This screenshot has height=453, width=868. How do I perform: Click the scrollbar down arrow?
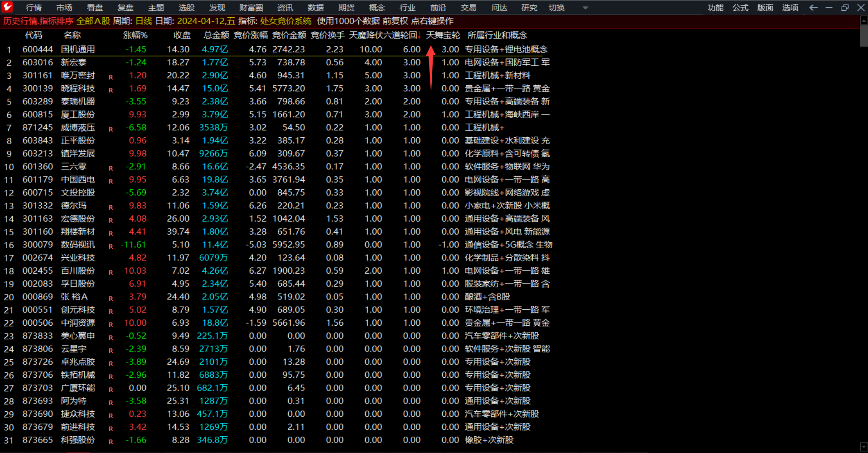pyautogui.click(x=863, y=447)
